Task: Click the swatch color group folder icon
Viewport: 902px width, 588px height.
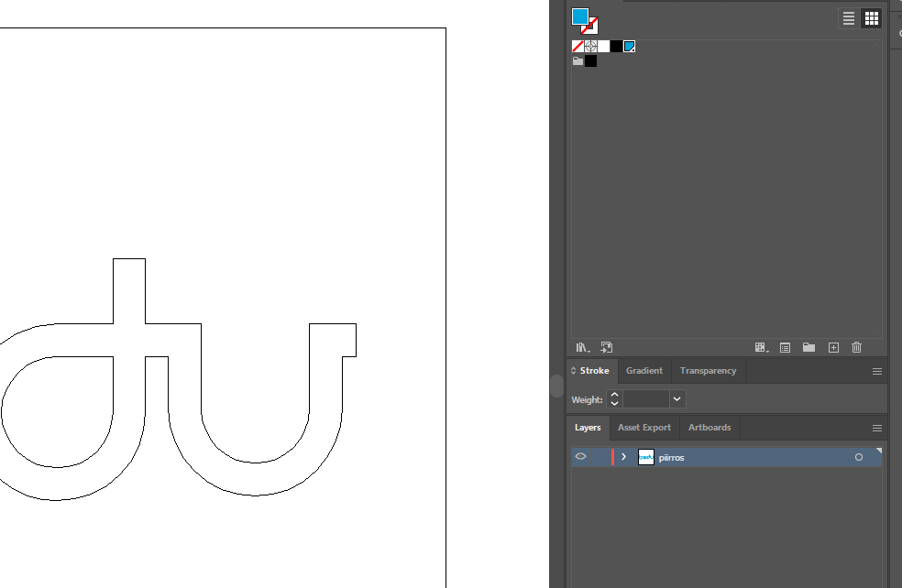Action: (x=577, y=61)
